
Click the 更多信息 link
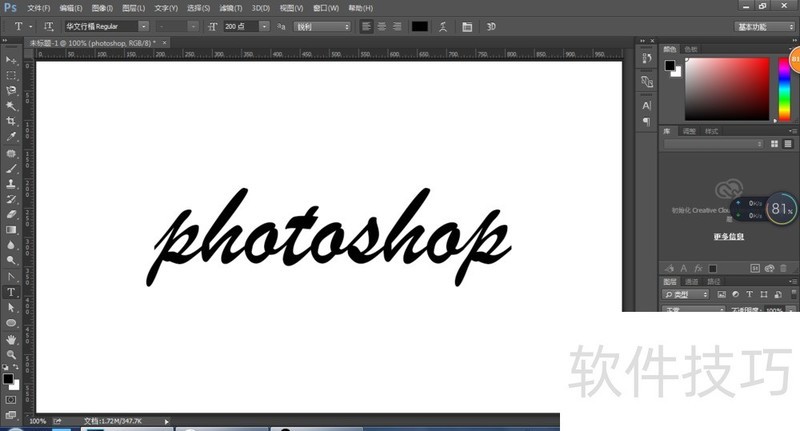point(729,237)
